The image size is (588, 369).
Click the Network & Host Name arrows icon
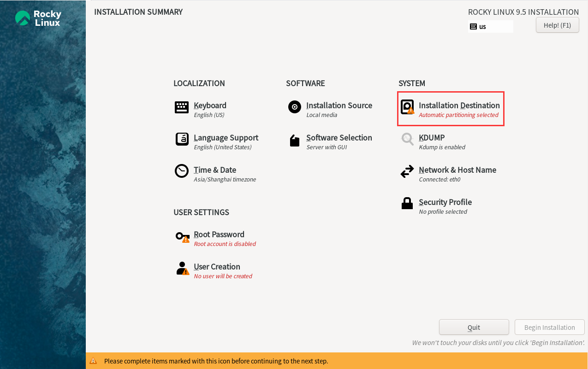point(407,172)
